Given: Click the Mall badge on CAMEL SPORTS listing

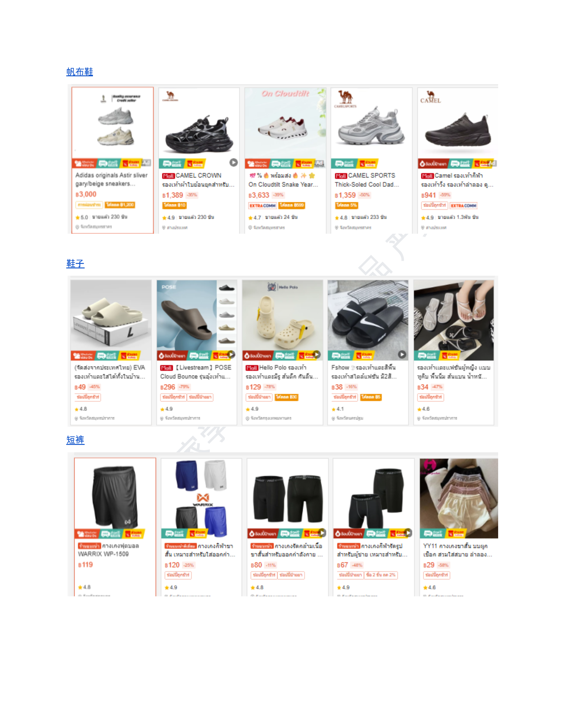Looking at the screenshot, I should [x=341, y=176].
